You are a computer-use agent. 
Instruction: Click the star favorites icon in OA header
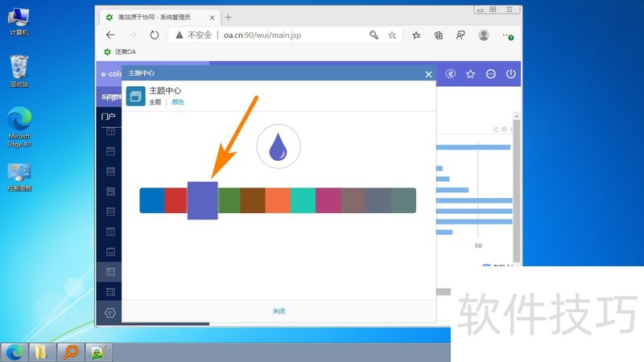click(x=471, y=74)
